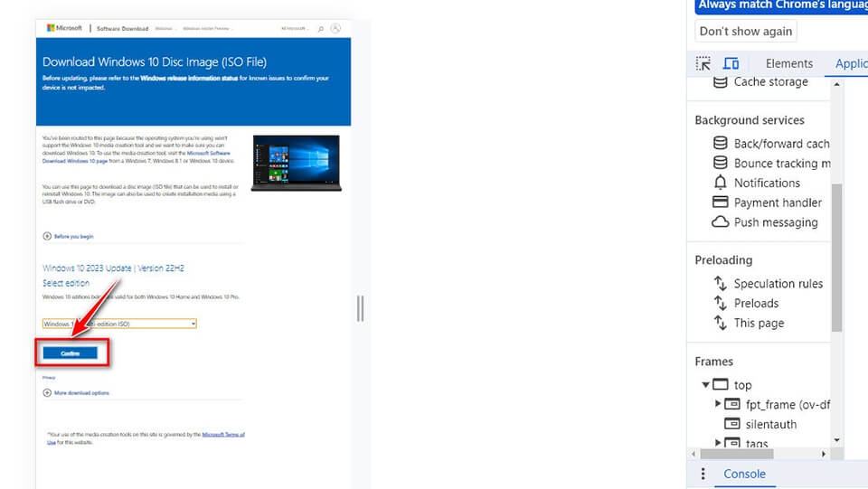This screenshot has width=868, height=489.
Task: Open Bounce tracking mitigations item
Action: coord(781,163)
